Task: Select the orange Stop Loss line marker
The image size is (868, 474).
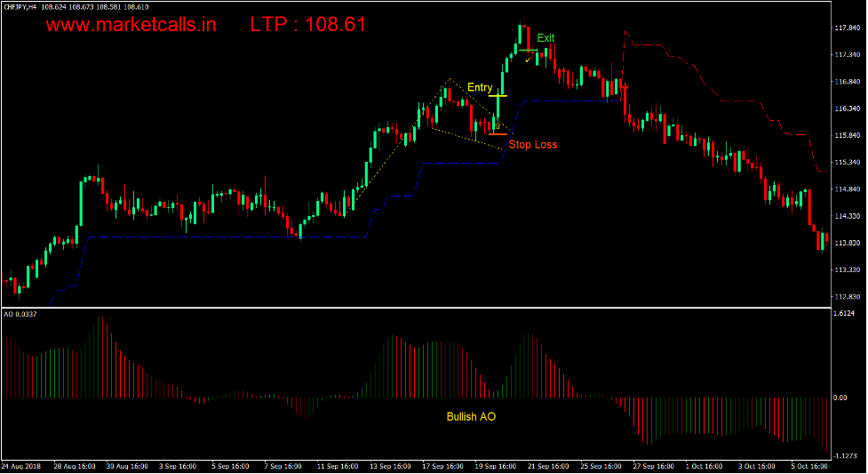Action: point(498,134)
